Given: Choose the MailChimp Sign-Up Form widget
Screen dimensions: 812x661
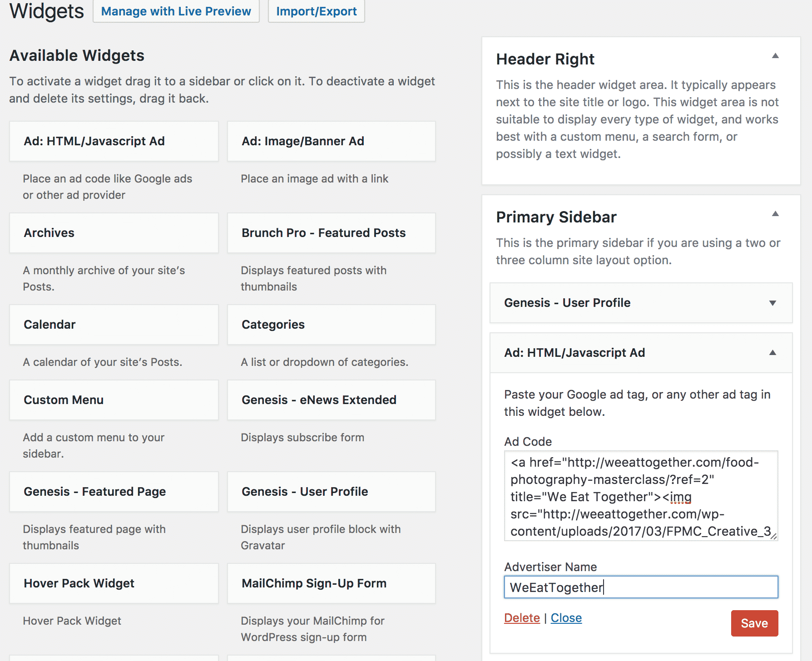Looking at the screenshot, I should 332,583.
